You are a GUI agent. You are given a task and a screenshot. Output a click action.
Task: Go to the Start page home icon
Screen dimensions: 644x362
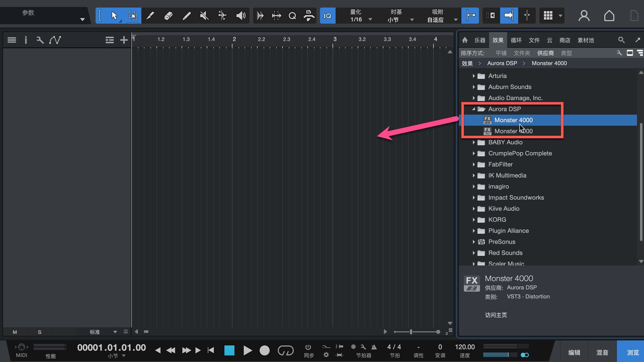pos(609,16)
